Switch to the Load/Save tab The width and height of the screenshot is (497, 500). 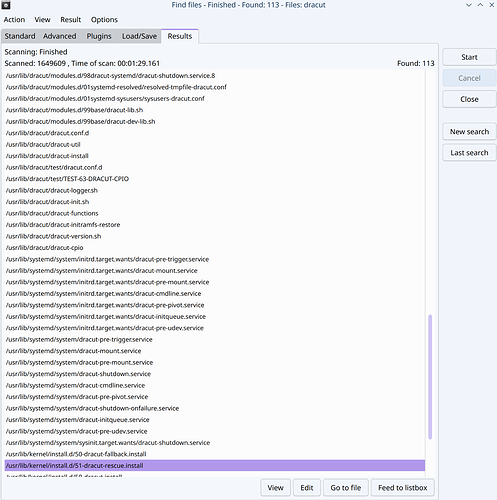139,36
